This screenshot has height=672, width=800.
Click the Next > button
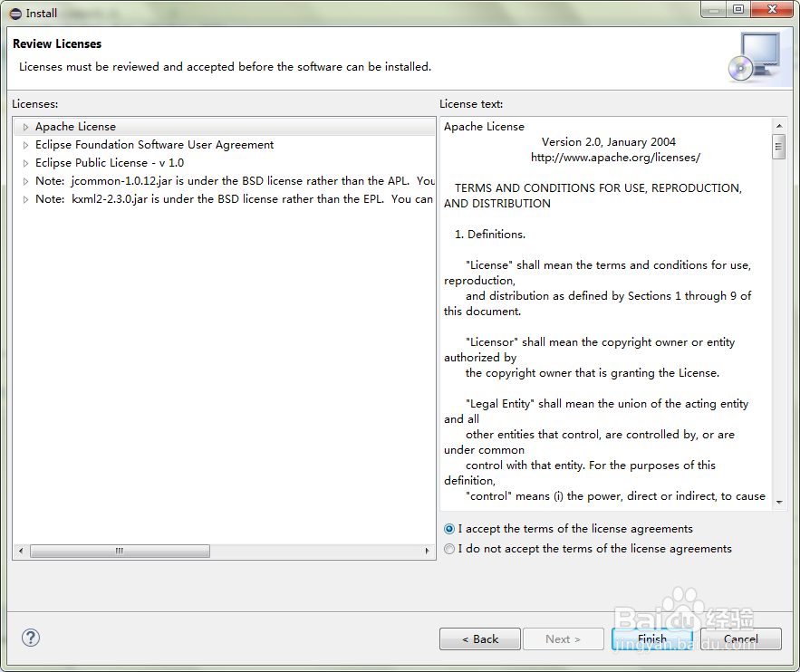coord(564,638)
